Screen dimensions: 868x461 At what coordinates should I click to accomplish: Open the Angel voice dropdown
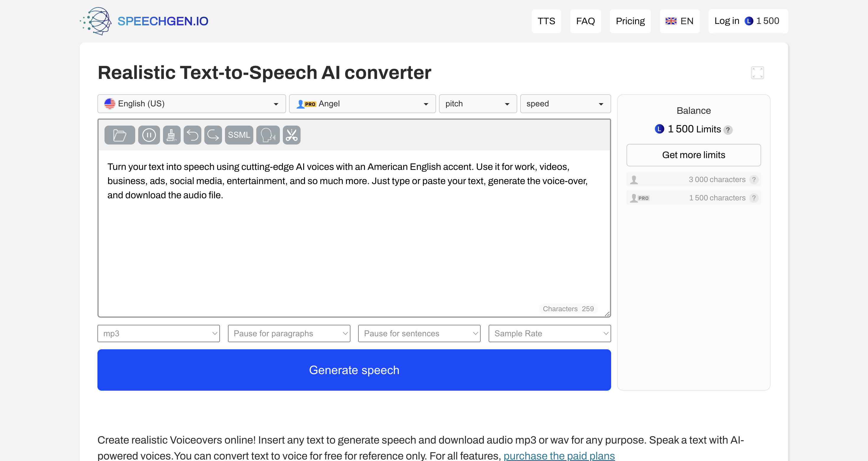click(362, 104)
